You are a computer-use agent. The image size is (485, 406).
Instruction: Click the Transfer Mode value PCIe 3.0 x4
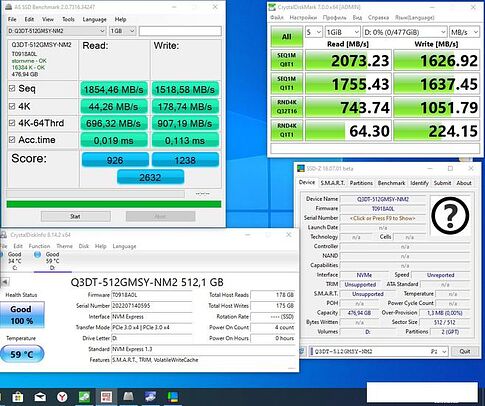tap(152, 327)
